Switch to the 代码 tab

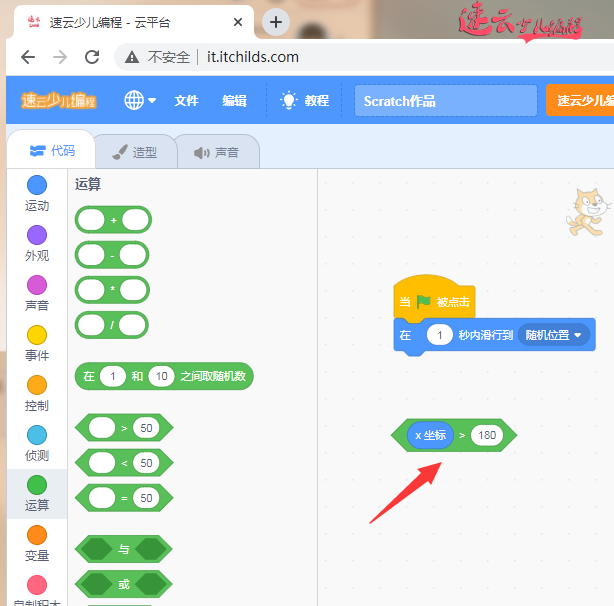pyautogui.click(x=52, y=150)
